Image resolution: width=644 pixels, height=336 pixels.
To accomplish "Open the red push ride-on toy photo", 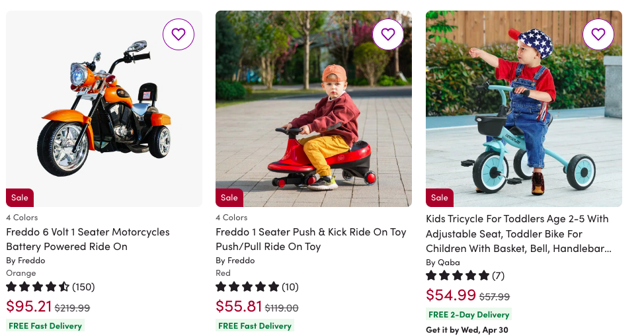I will pyautogui.click(x=313, y=109).
